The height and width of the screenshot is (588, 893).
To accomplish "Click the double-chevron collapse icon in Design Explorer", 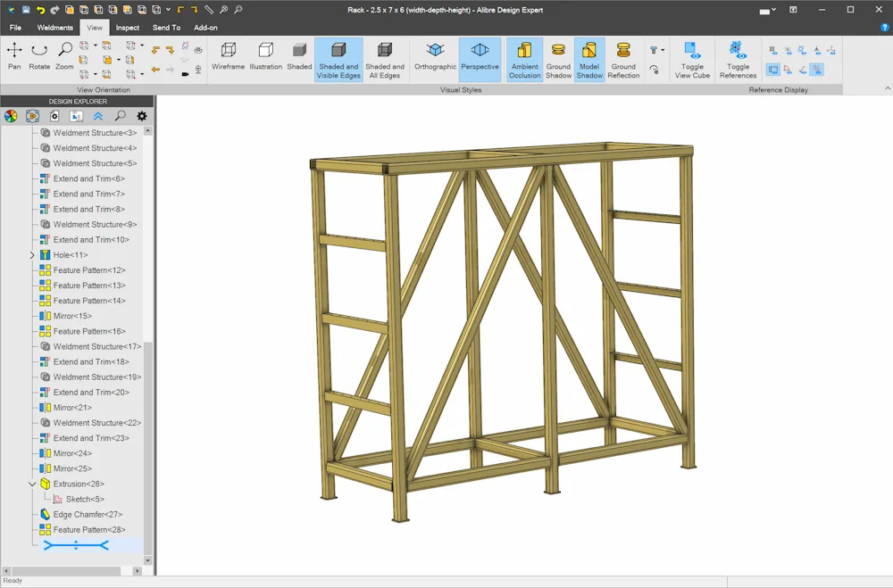I will (x=98, y=116).
